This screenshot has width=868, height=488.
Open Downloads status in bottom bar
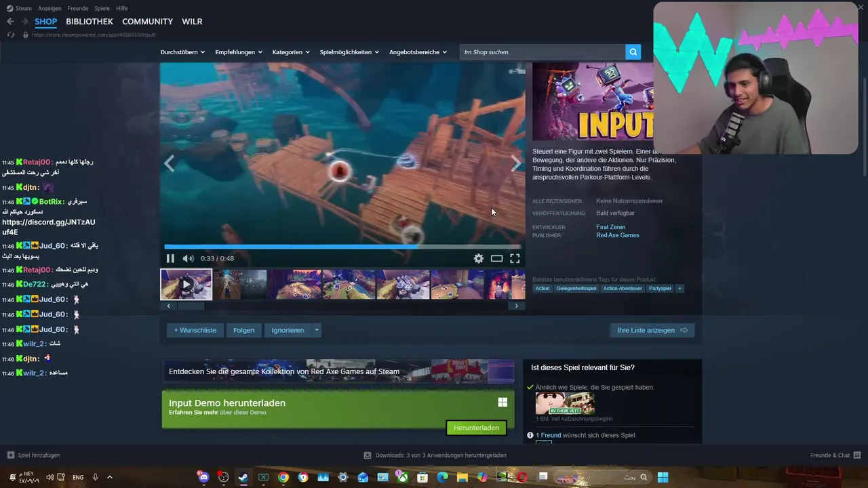(435, 455)
